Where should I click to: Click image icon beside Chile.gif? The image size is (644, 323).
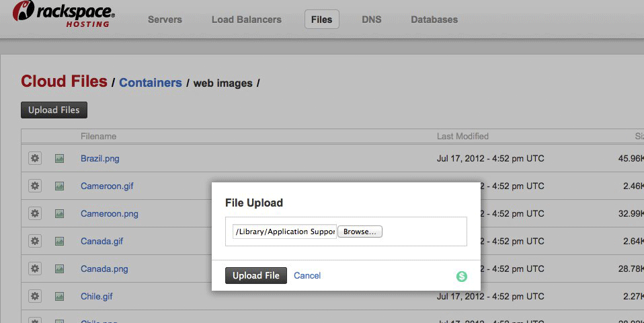coord(60,296)
